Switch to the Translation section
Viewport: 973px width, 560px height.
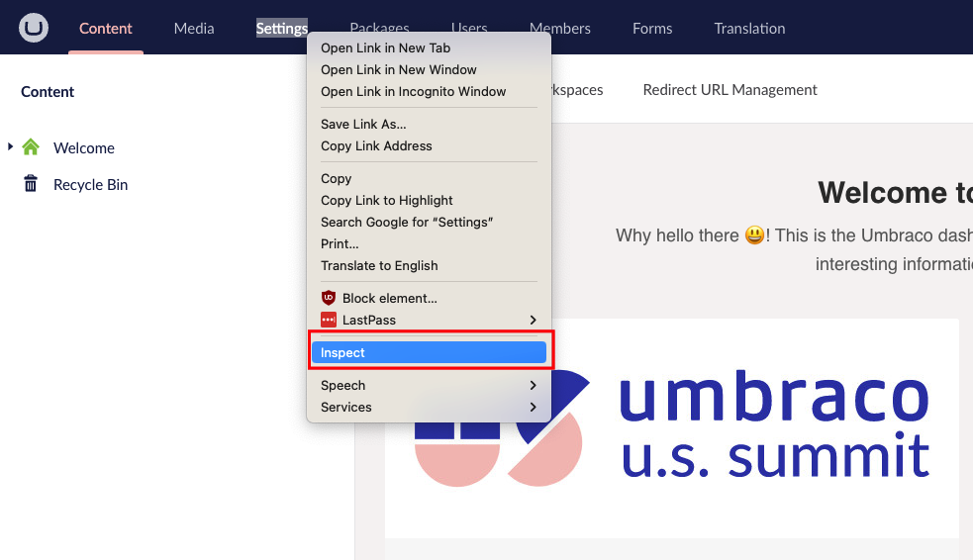click(749, 29)
